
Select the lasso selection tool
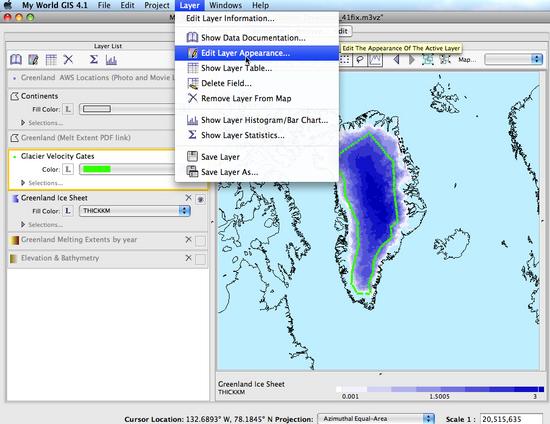[360, 60]
